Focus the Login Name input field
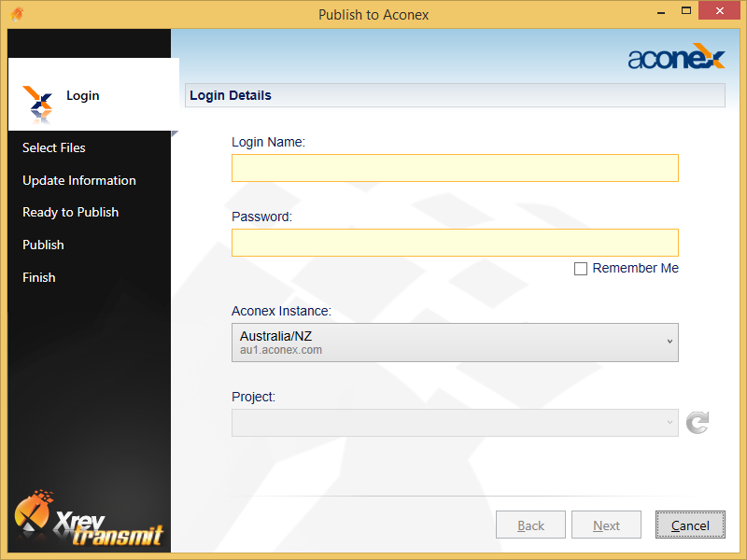Screen dimensions: 747x560 (x=455, y=168)
